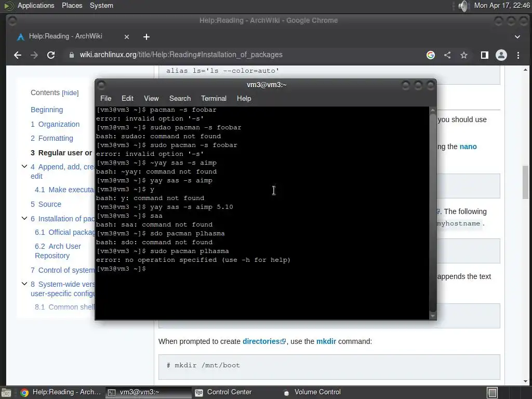Close the Help:Reading - ArchWiki tab
The image size is (532, 399).
127,37
